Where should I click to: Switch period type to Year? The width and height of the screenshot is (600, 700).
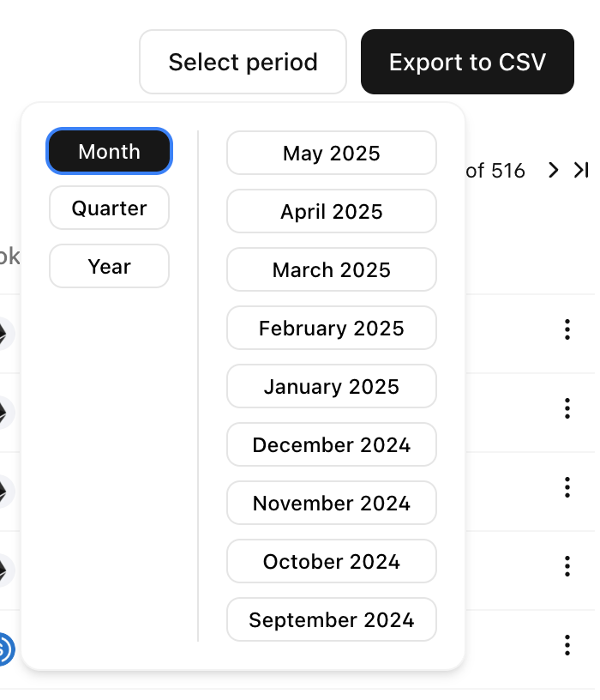[110, 266]
